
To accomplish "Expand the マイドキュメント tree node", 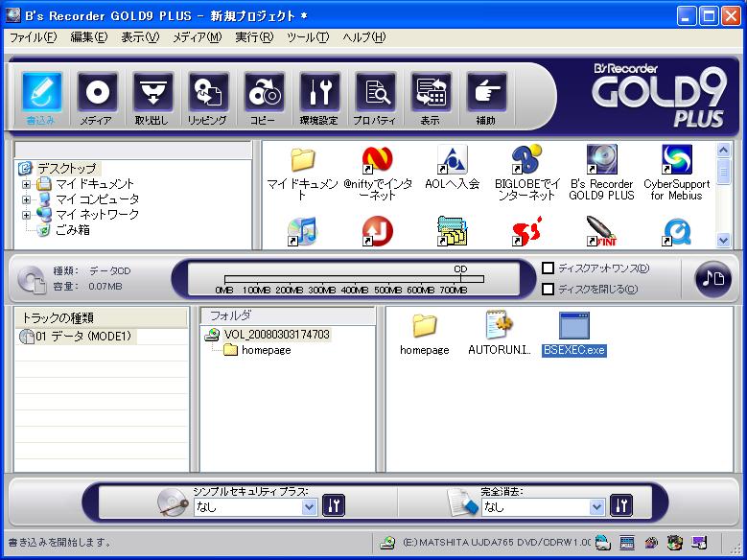I will tap(26, 184).
